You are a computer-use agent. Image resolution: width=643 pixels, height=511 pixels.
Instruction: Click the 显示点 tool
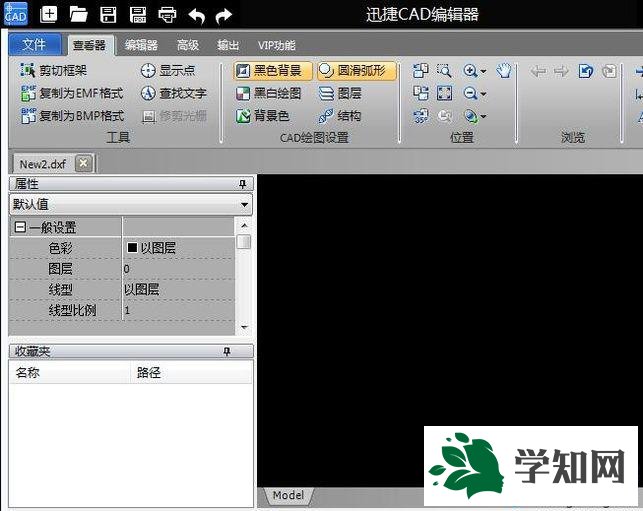[168, 71]
